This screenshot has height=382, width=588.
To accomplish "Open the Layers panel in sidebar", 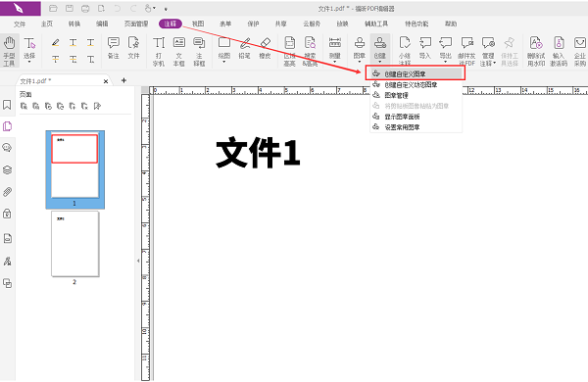I will point(7,169).
